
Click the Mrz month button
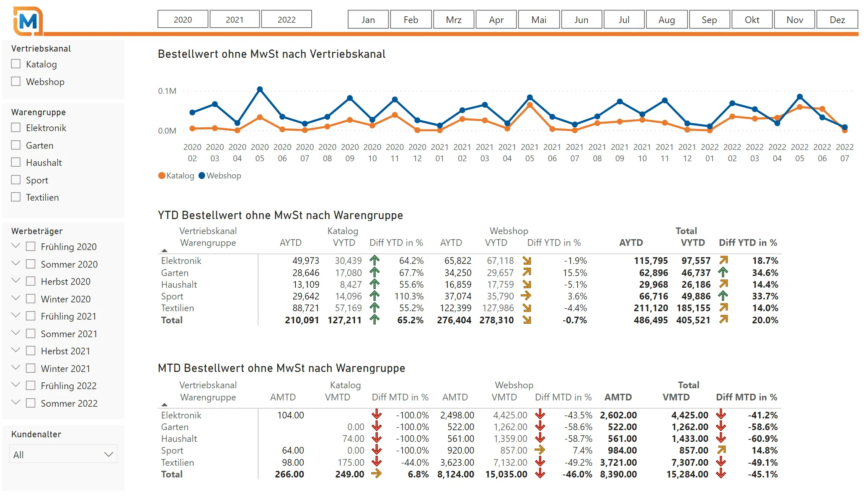(x=454, y=19)
